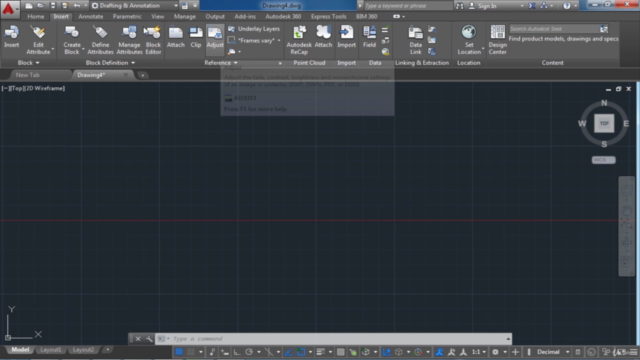Click the keyword search field in title bar

pyautogui.click(x=408, y=6)
